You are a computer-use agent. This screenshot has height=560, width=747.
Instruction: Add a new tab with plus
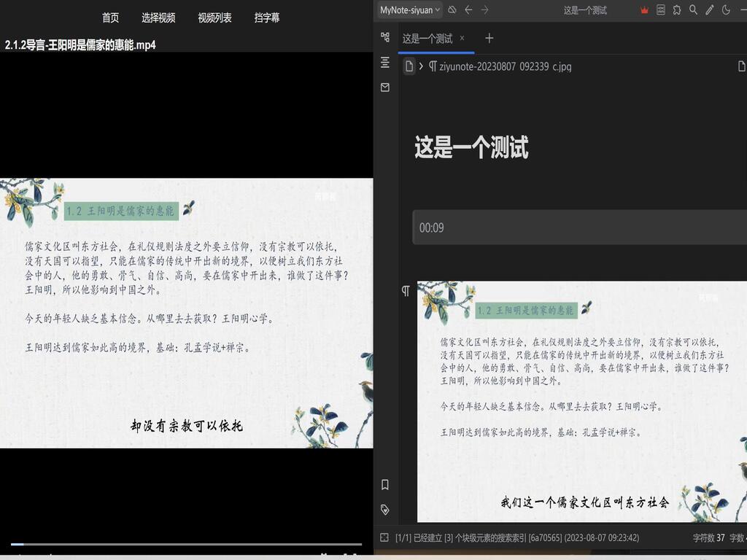coord(489,38)
